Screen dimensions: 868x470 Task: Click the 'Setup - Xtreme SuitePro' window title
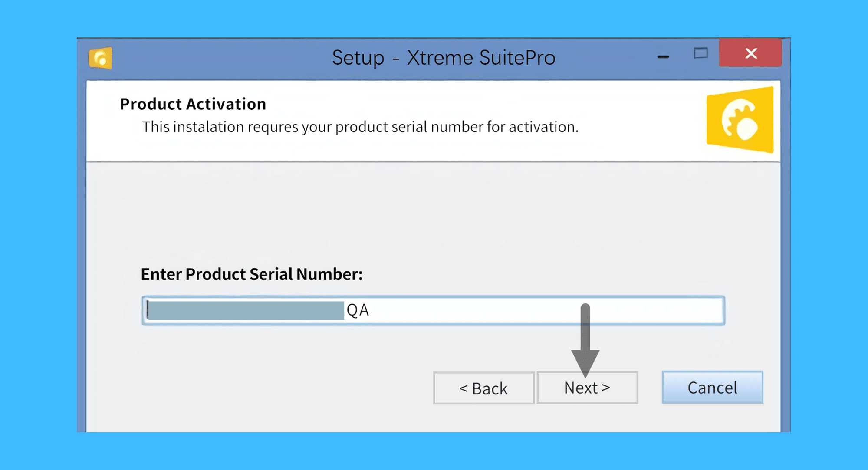coord(444,58)
